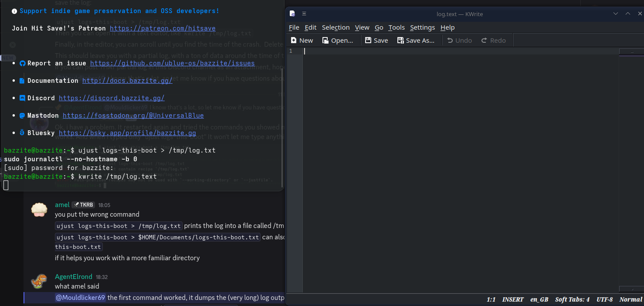
Task: Click the @Mouldlicker69 mention in Discord
Action: (80, 298)
